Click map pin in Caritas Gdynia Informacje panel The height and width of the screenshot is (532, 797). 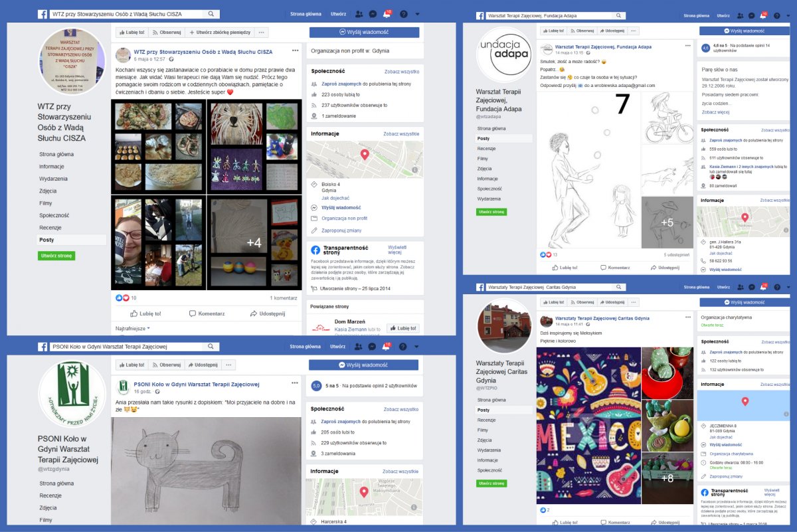(745, 402)
